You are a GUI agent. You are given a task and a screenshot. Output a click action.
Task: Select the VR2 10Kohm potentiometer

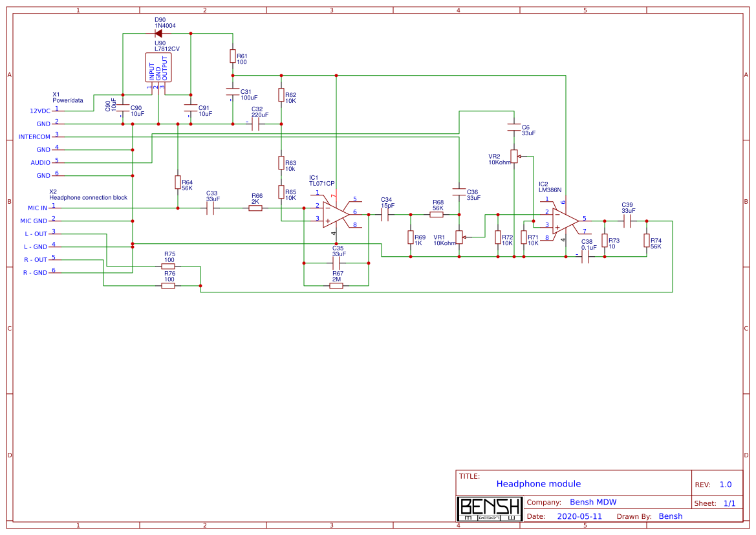click(x=514, y=157)
